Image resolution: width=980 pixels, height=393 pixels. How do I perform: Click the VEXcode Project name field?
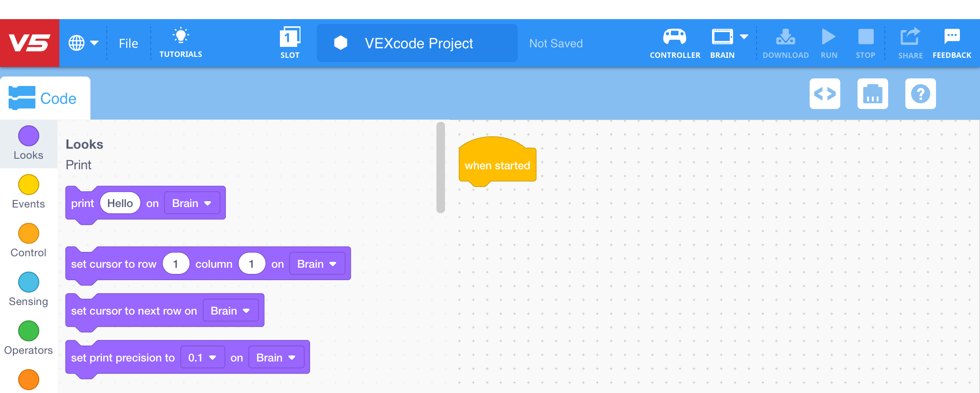pos(417,44)
